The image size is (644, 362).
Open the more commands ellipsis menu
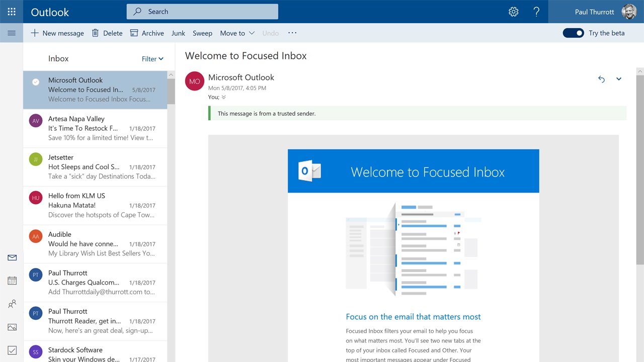[292, 33]
